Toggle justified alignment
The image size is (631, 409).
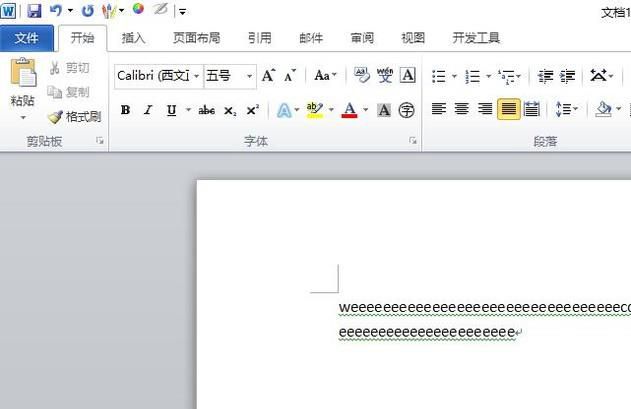click(509, 109)
